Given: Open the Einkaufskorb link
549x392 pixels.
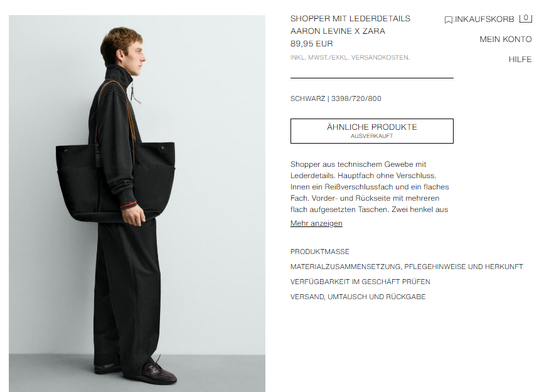Looking at the screenshot, I should 484,19.
